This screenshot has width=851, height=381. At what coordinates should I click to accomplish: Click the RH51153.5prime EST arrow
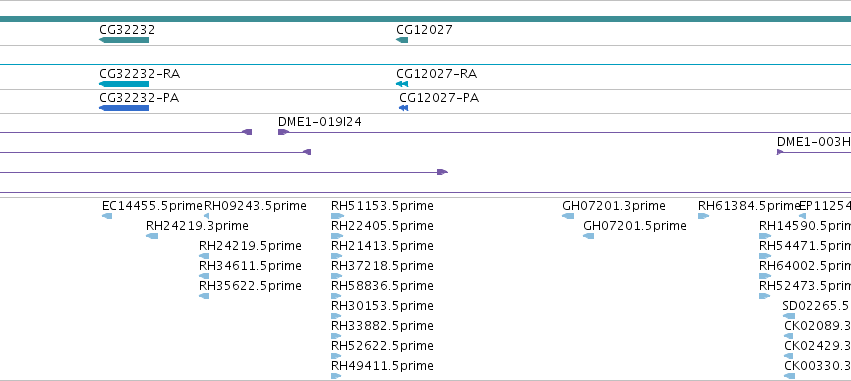[x=338, y=216]
